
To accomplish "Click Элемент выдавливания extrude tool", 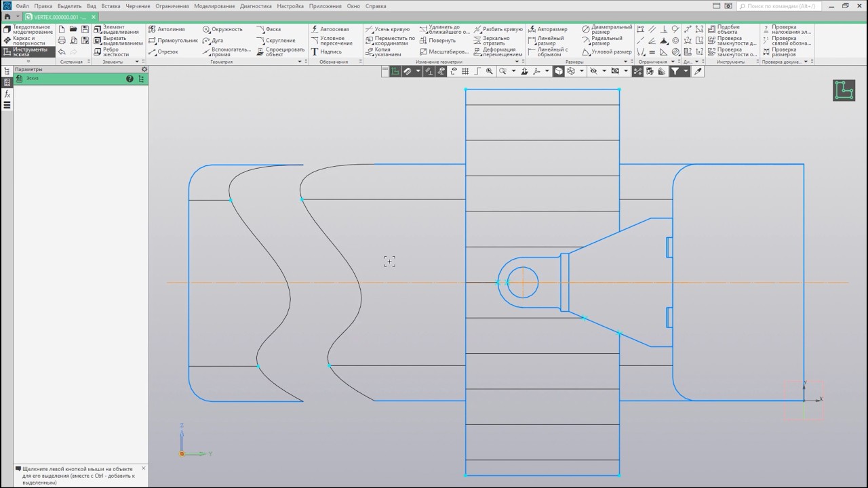I will [x=118, y=29].
